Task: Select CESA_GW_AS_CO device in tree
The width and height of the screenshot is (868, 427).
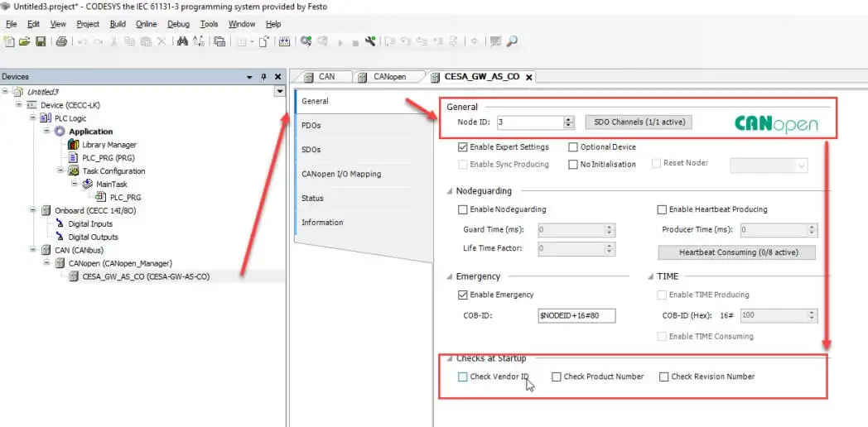Action: coord(146,276)
